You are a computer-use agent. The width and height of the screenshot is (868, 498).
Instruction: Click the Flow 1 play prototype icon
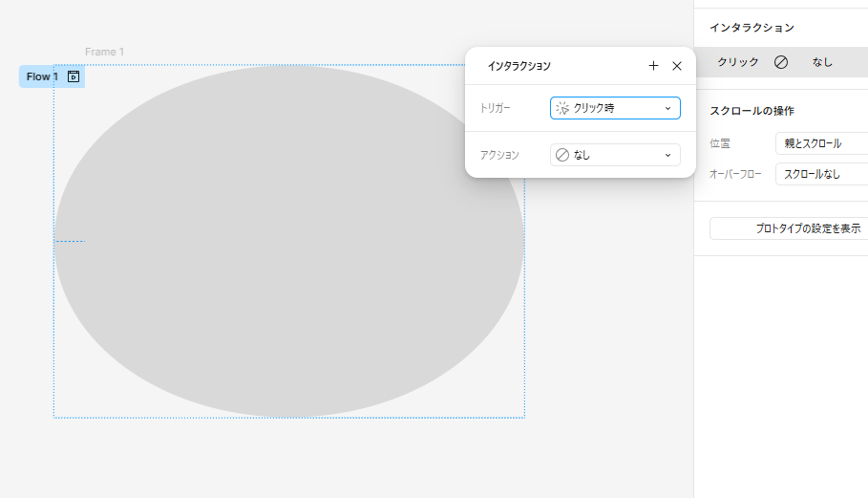click(74, 76)
